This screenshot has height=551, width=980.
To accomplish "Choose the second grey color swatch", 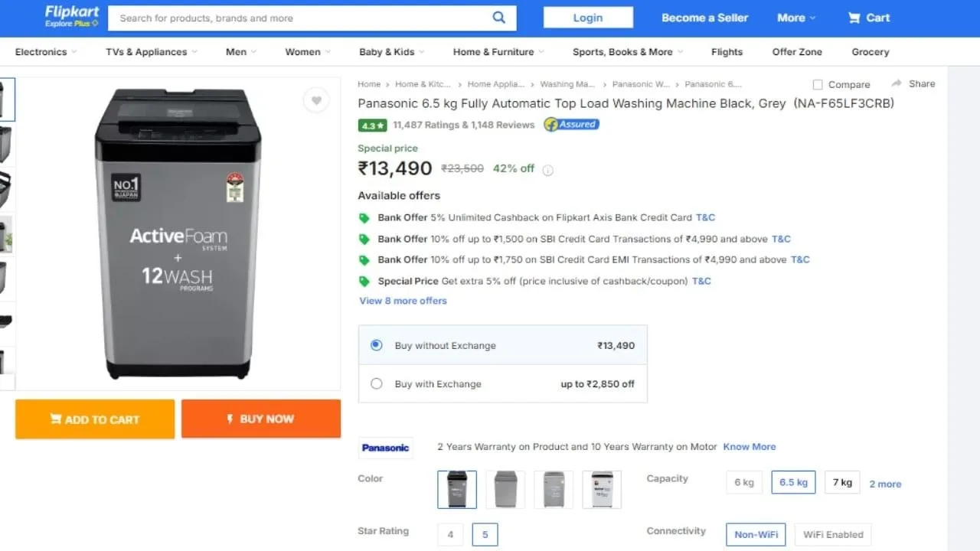I will (505, 490).
